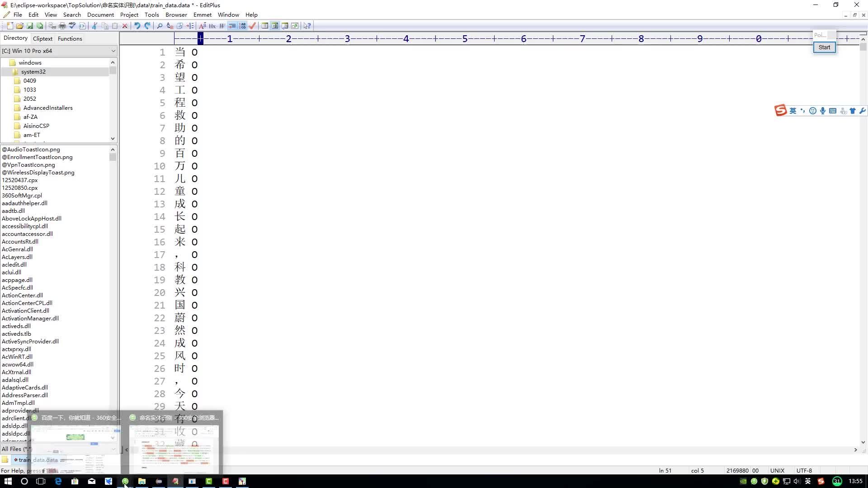
Task: Click the Start button on right side
Action: click(825, 47)
